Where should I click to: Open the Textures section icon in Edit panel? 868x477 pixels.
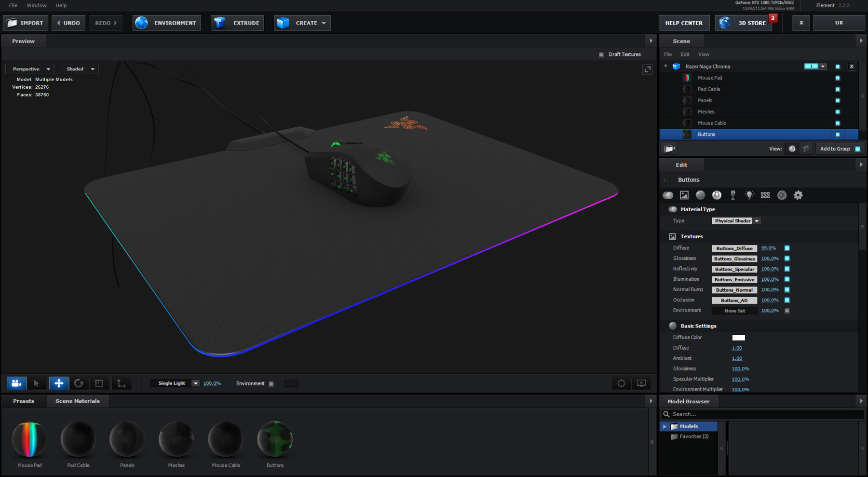coord(684,195)
